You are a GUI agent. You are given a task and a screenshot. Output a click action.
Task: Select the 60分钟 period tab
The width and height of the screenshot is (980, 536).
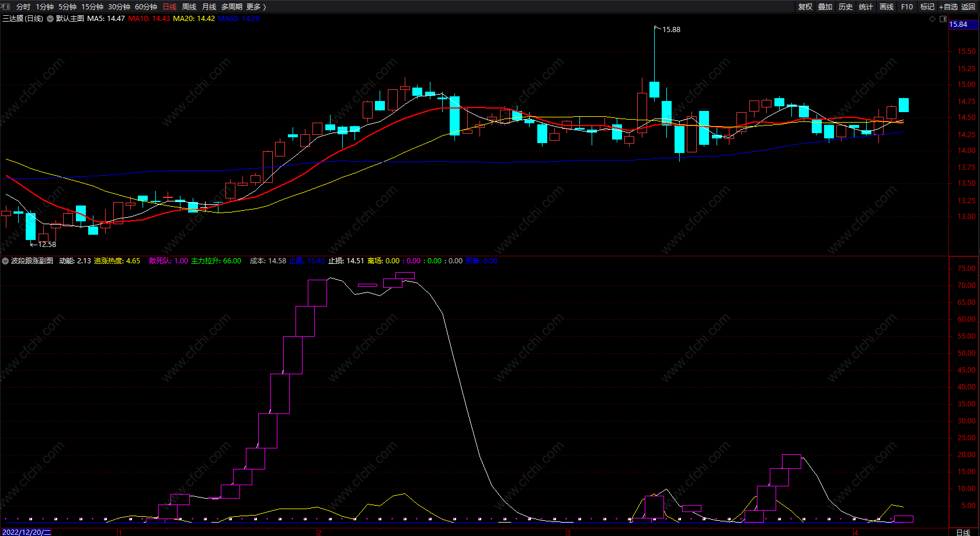pos(146,7)
